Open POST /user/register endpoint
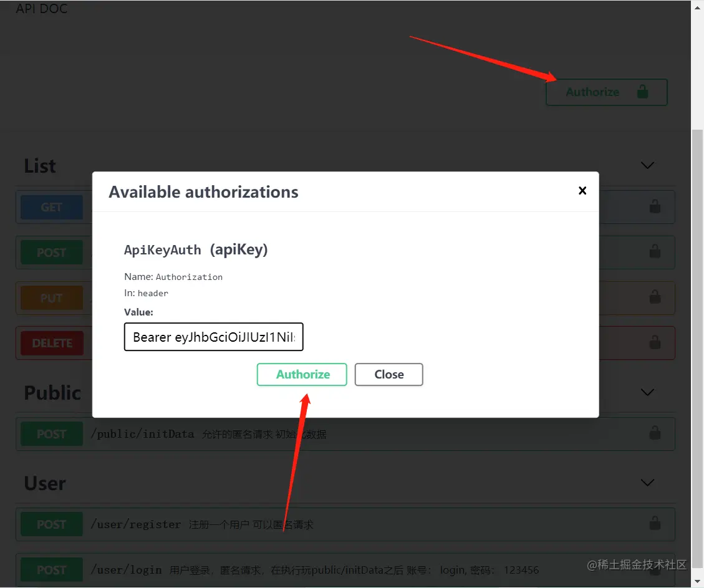This screenshot has width=704, height=588. pyautogui.click(x=345, y=524)
